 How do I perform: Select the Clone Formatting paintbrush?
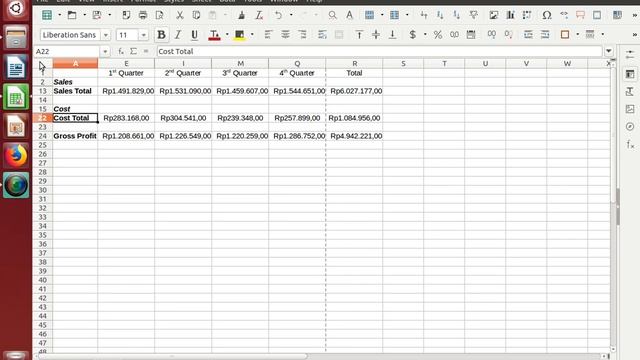pyautogui.click(x=242, y=15)
